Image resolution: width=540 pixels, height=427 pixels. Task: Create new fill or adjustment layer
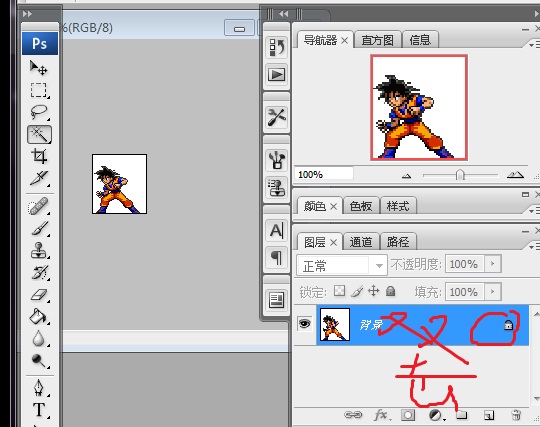point(436,415)
